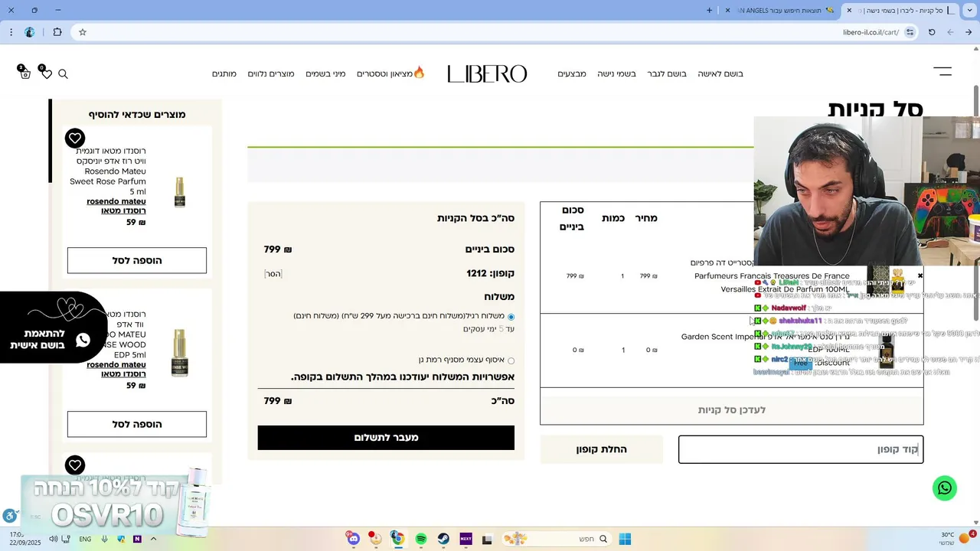Open the Windows Start menu
980x551 pixels.
[625, 539]
